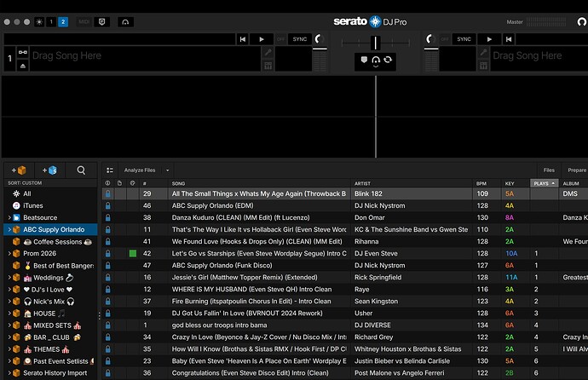588x380 pixels.
Task: Click the headphones cue icon in top bar
Action: tap(125, 22)
